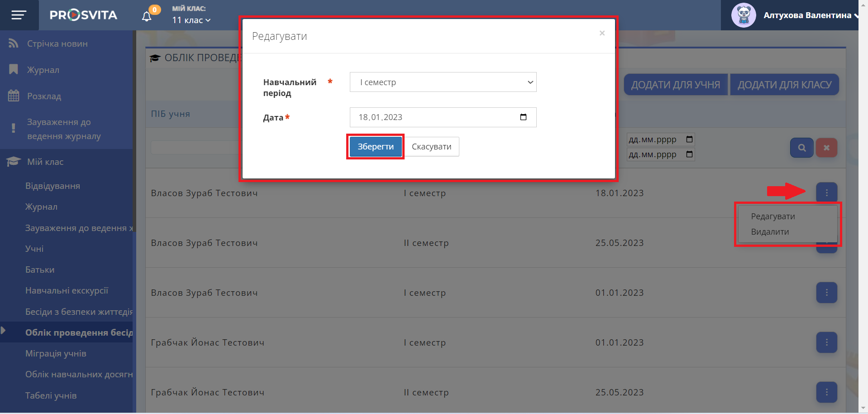The image size is (868, 414).
Task: Choose Видалити from the context menu
Action: 770,232
